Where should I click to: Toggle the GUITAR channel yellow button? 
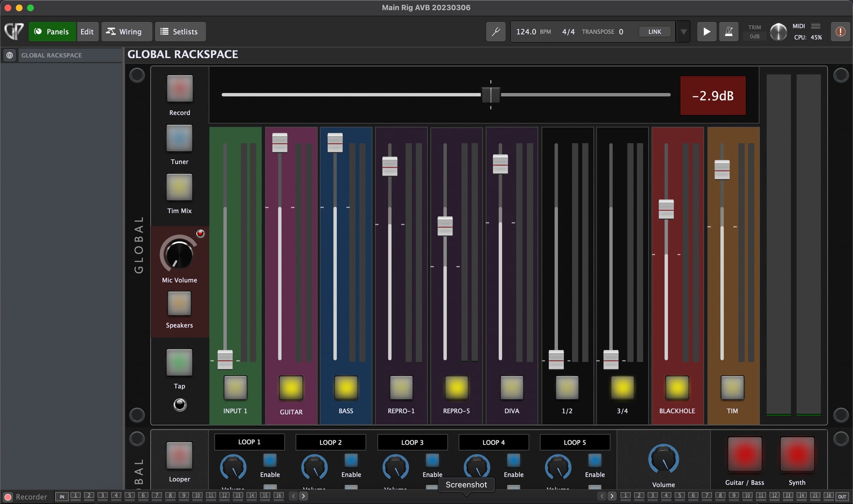pyautogui.click(x=291, y=387)
